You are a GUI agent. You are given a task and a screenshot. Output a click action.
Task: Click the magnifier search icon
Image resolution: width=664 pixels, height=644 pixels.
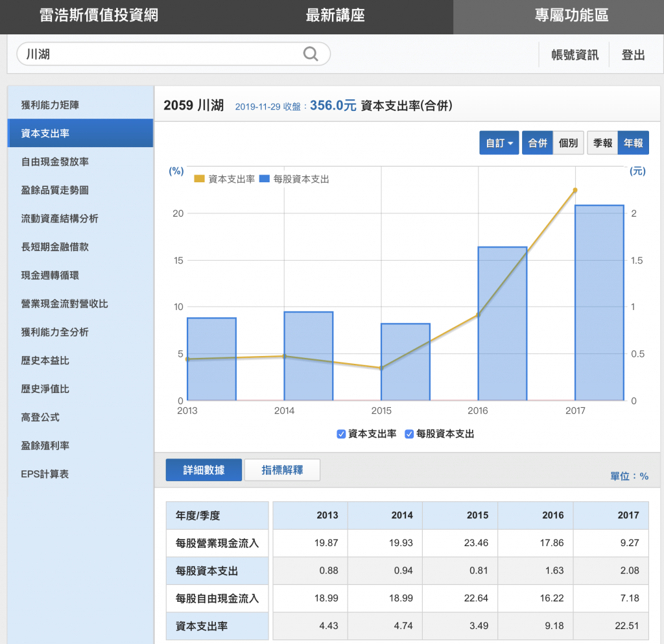pos(311,54)
